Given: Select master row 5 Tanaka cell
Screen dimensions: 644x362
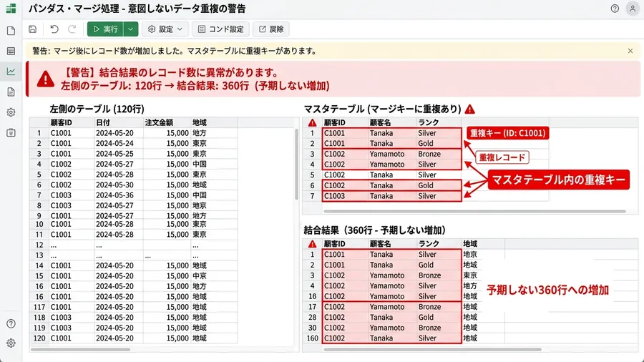Looking at the screenshot, I should click(x=392, y=175).
